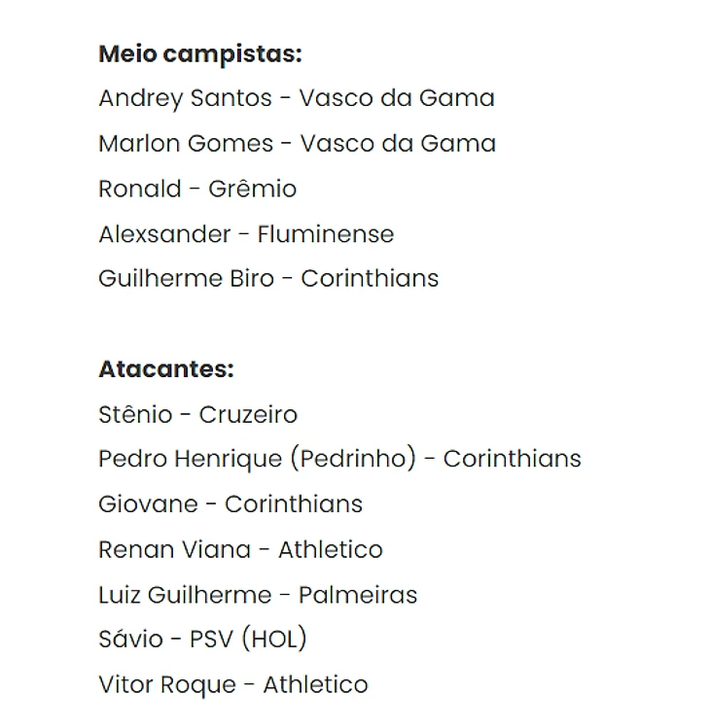Click Ronald – Grêmio text
Screen dimensions: 710x728
click(x=197, y=189)
